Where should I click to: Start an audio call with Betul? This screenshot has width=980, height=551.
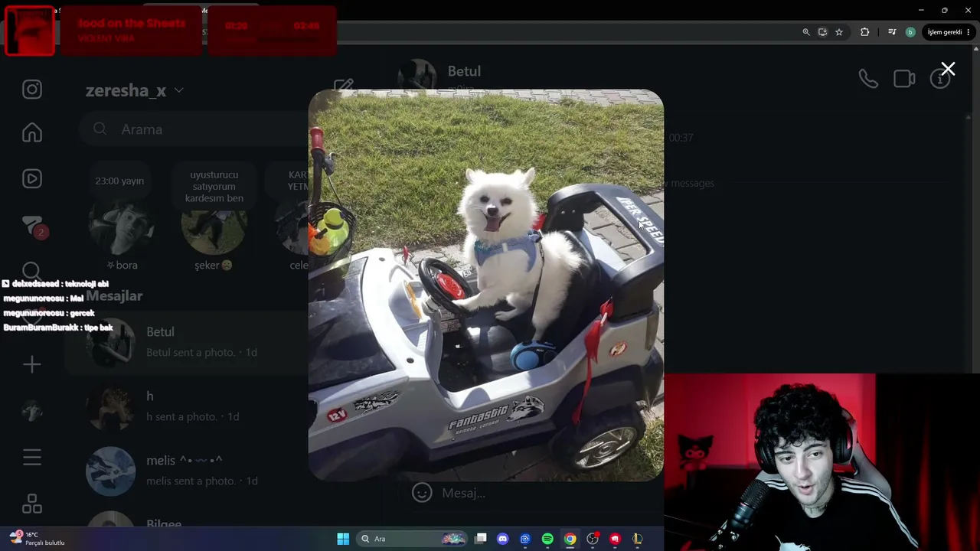868,79
